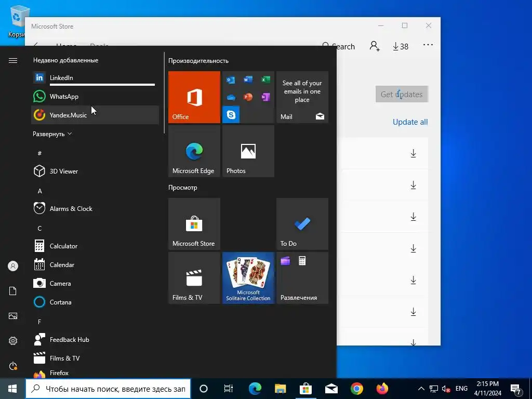532x399 pixels.
Task: Launch Firefox from the Start app list
Action: coord(95,373)
